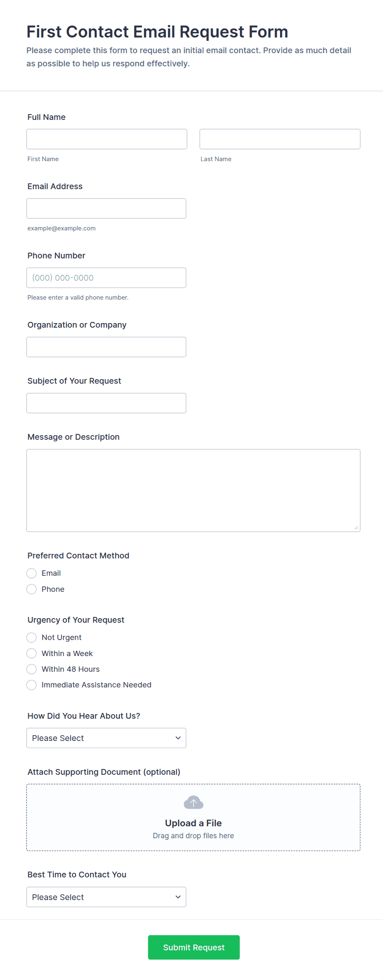This screenshot has height=980, width=383.
Task: Click the message box resize handle
Action: click(x=356, y=528)
